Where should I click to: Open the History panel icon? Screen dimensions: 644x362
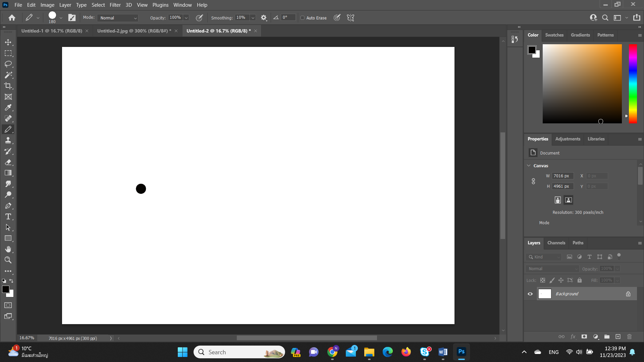[x=515, y=40]
